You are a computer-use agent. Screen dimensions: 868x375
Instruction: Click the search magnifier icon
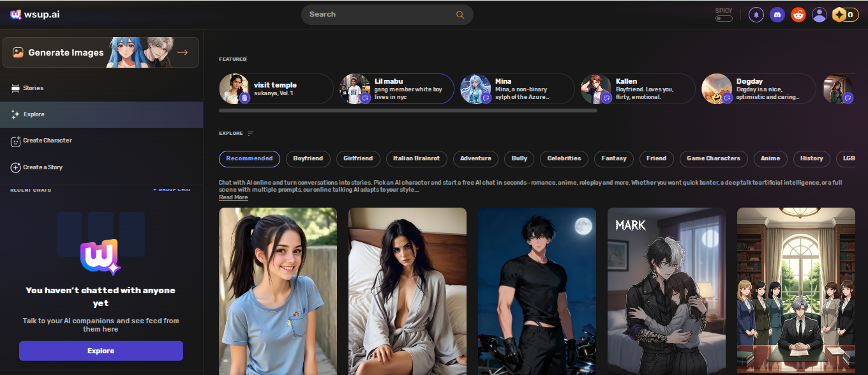click(x=460, y=15)
